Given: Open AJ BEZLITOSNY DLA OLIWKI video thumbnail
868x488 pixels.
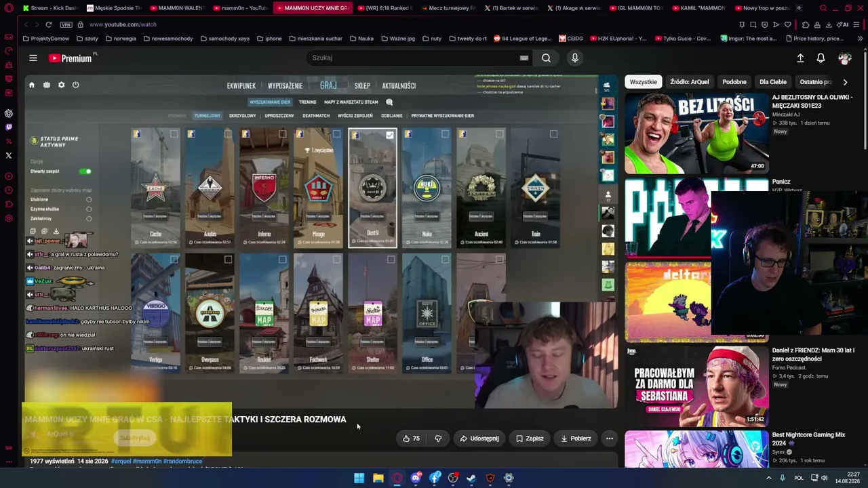Looking at the screenshot, I should [696, 134].
